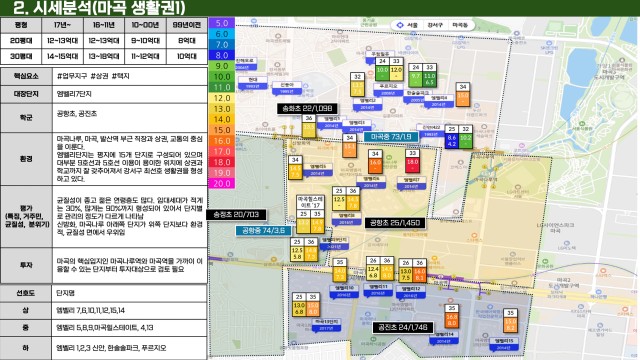The image size is (640, 360).
Task: Click the 16.0 orange legend swatch
Action: 222,141
